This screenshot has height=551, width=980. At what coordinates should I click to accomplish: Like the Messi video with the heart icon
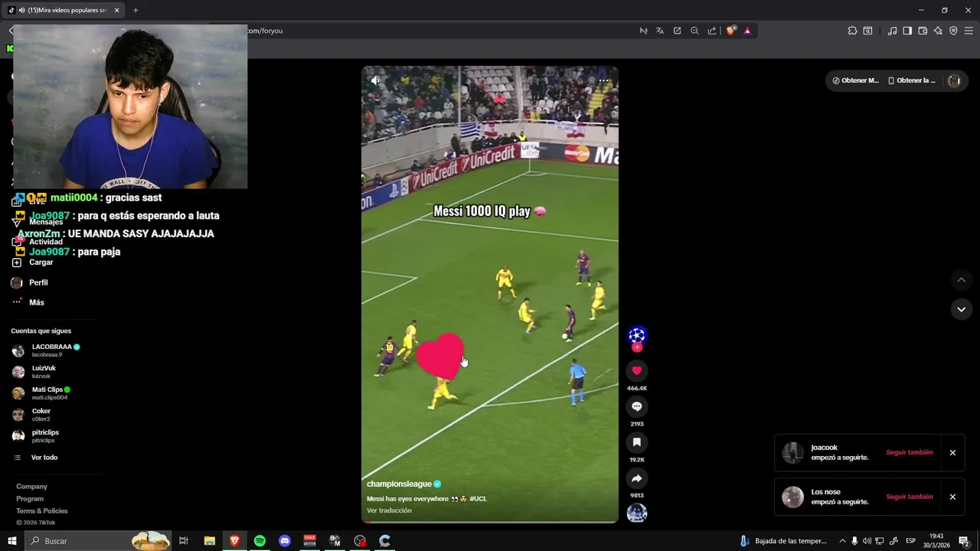(x=636, y=371)
